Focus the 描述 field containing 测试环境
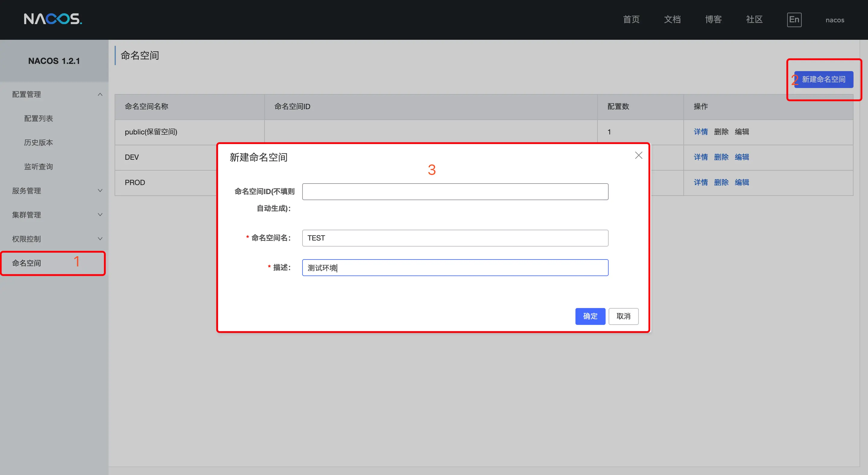 coord(455,268)
